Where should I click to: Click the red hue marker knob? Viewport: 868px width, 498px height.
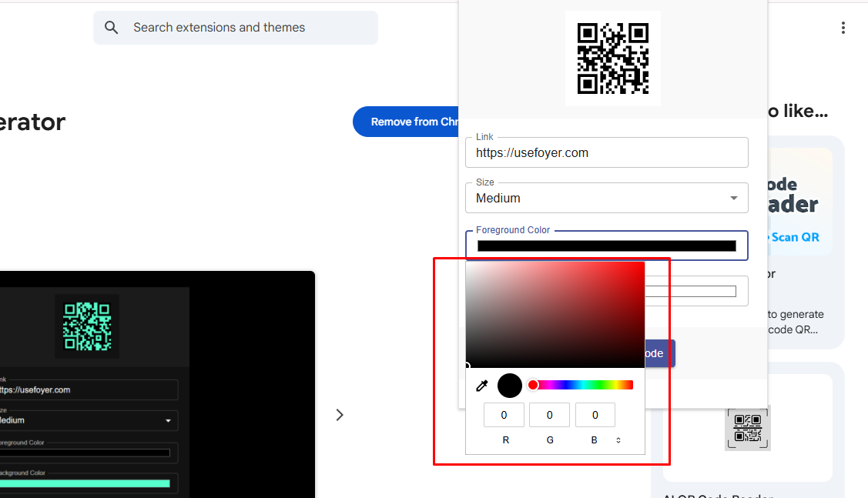click(533, 384)
